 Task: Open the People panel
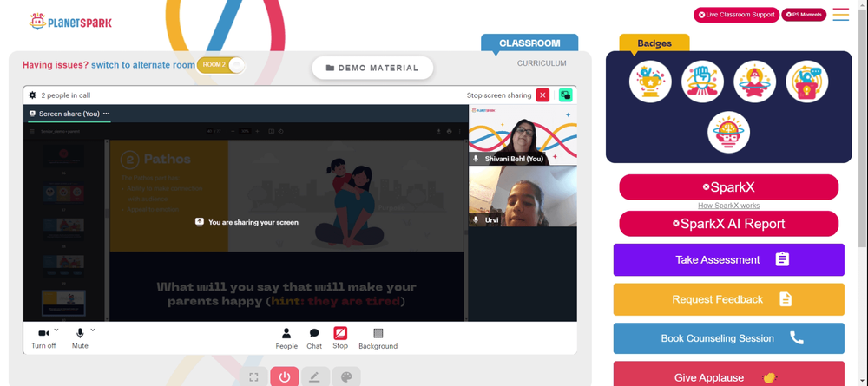(286, 338)
